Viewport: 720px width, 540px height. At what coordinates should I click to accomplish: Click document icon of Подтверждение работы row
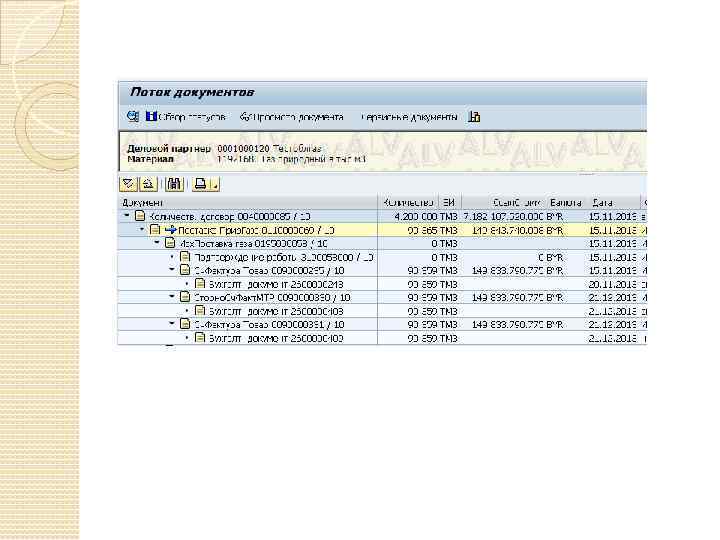click(185, 256)
